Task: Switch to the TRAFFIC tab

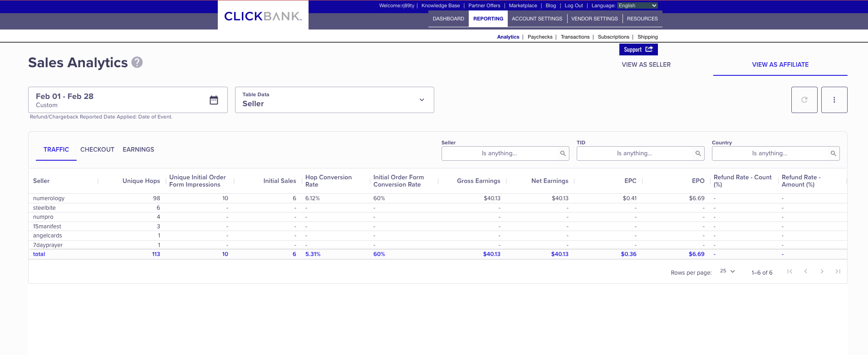Action: [x=56, y=149]
